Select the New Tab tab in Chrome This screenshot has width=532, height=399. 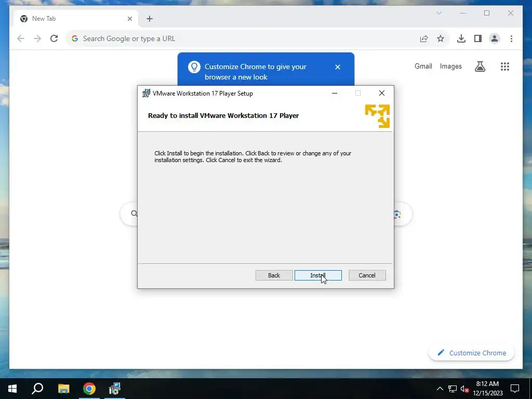click(x=76, y=19)
